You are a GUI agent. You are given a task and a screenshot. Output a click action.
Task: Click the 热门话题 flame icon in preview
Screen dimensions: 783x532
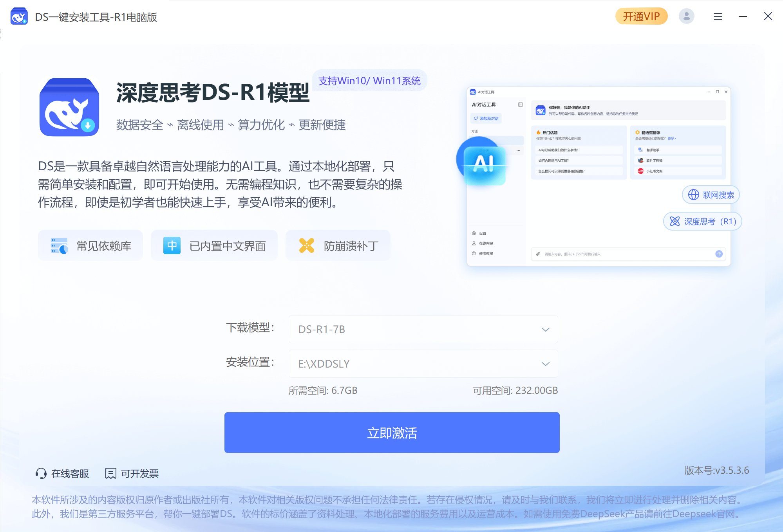[x=539, y=132]
